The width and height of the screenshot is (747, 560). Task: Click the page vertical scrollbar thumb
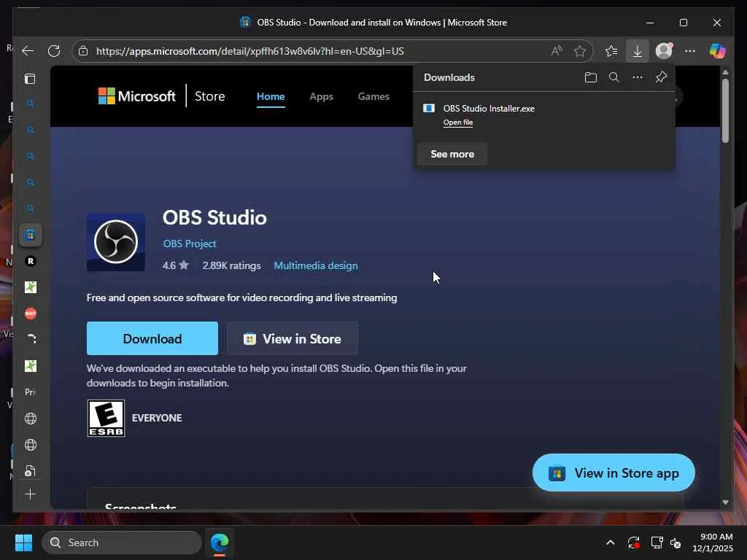pos(725,111)
